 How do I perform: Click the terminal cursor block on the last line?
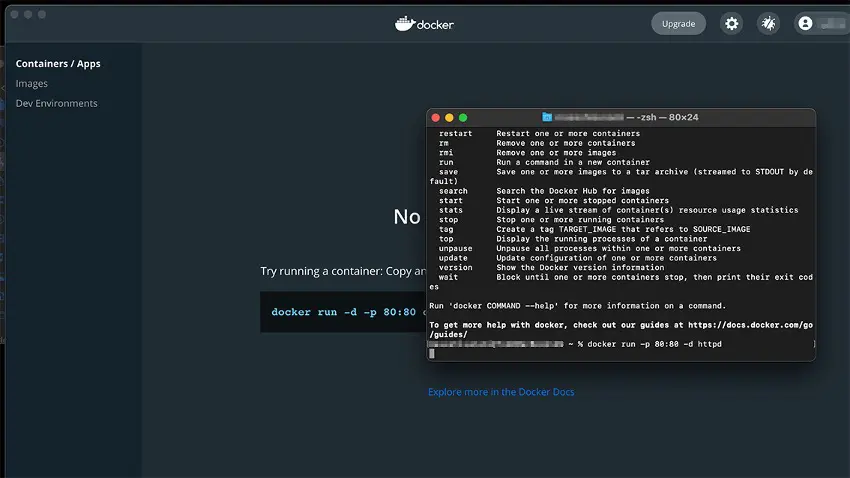tap(432, 353)
